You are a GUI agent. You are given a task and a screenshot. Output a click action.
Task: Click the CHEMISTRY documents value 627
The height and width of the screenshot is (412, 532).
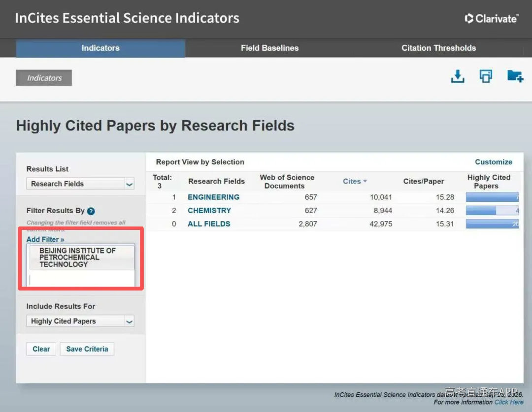311,211
